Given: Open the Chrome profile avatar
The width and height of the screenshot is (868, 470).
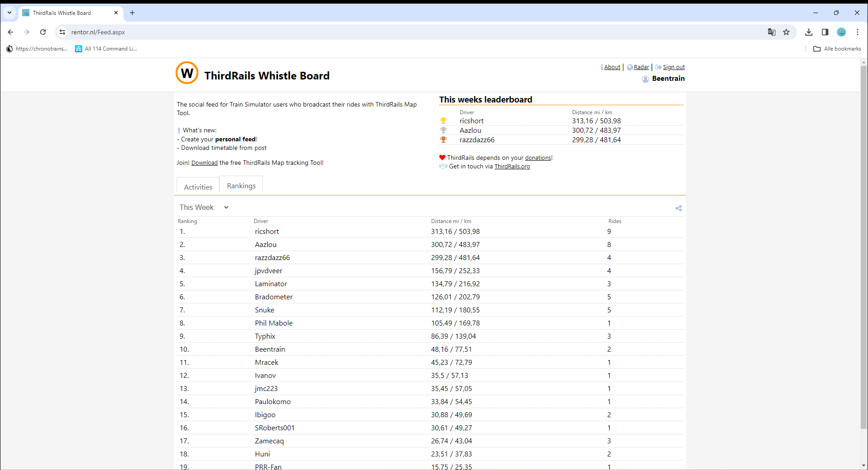Looking at the screenshot, I should (841, 32).
